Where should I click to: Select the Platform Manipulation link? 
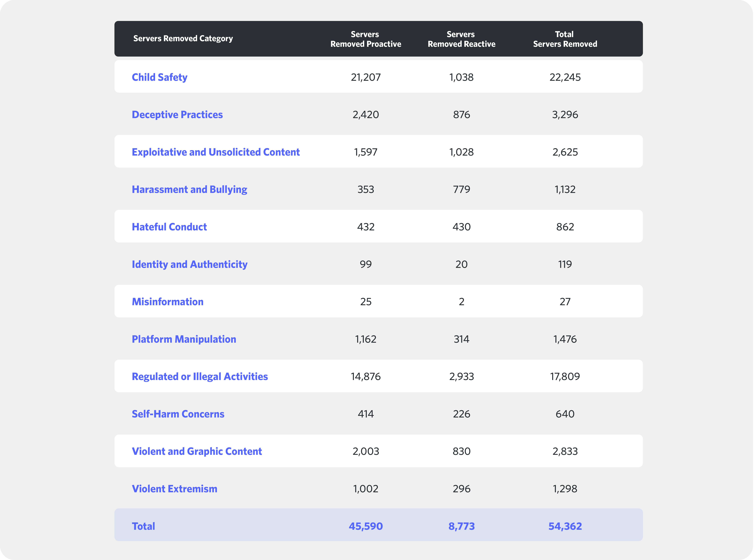point(184,339)
